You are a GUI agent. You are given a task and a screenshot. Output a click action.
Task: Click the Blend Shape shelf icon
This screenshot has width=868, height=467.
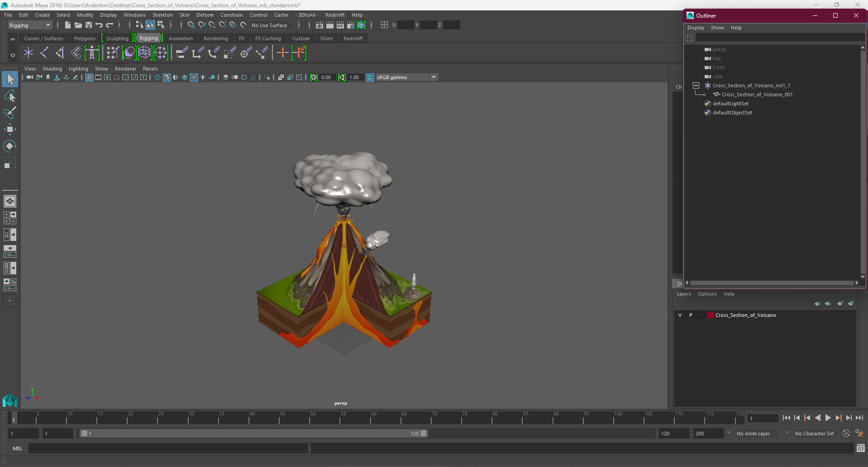[129, 53]
